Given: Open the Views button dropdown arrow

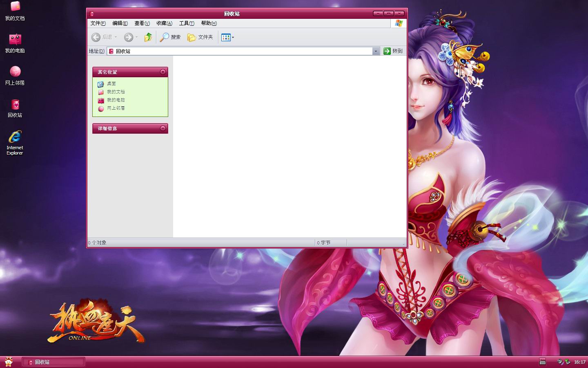Looking at the screenshot, I should (x=233, y=38).
